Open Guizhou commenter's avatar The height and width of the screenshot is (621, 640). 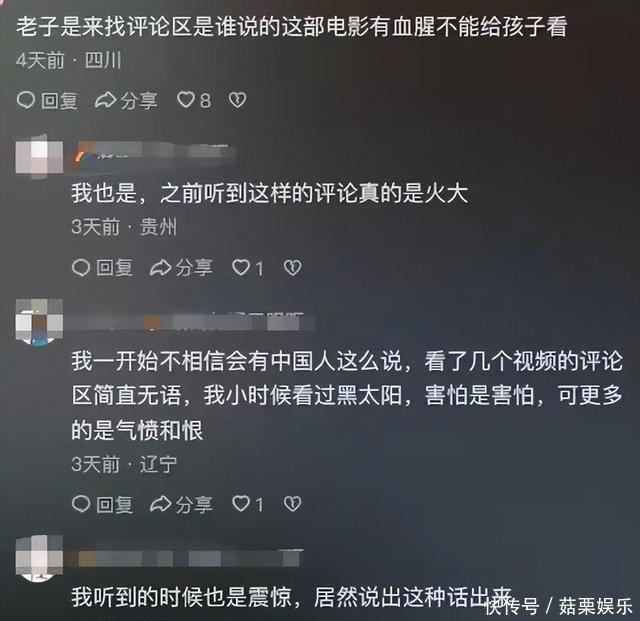pyautogui.click(x=40, y=157)
